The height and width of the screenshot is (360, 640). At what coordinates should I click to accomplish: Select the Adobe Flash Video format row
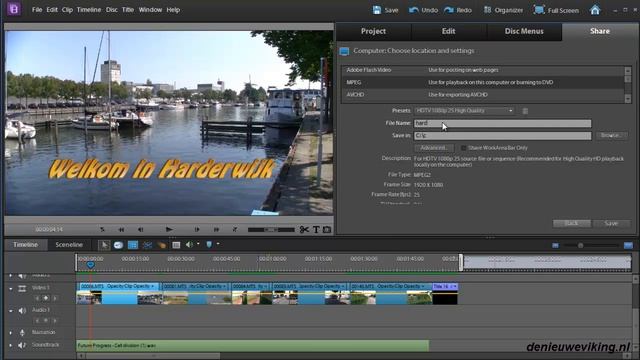[x=482, y=70]
